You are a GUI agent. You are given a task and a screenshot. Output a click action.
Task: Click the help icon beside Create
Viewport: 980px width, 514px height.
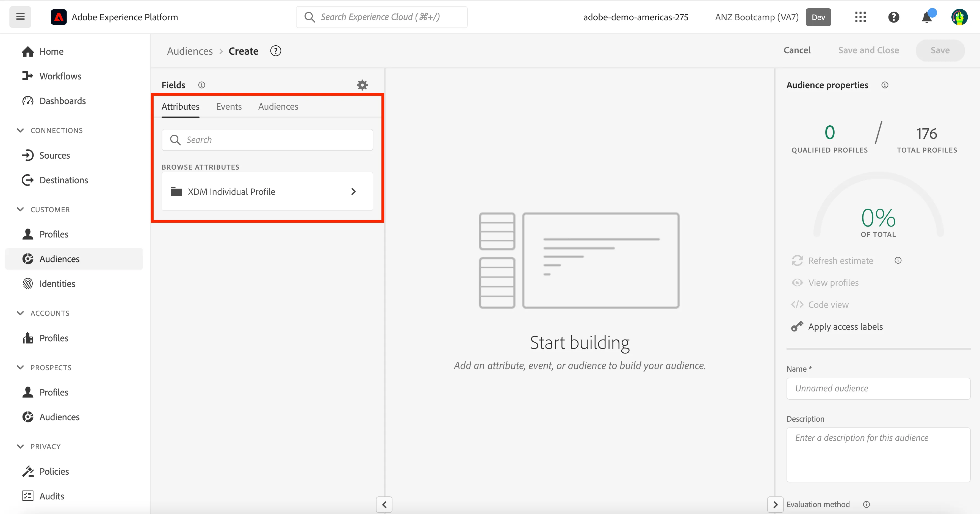click(275, 51)
